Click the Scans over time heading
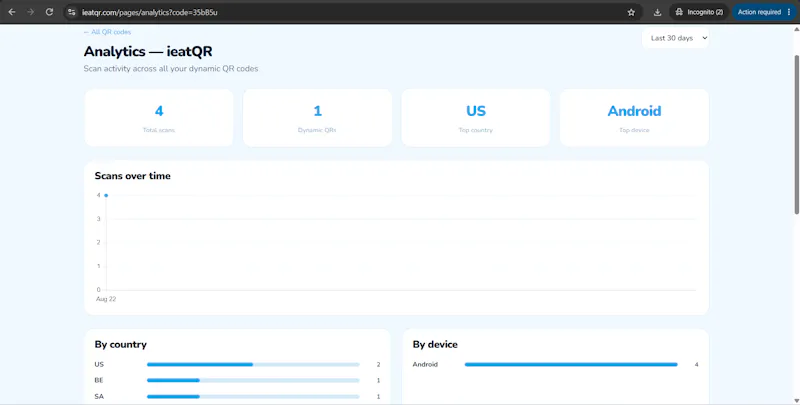 point(133,176)
